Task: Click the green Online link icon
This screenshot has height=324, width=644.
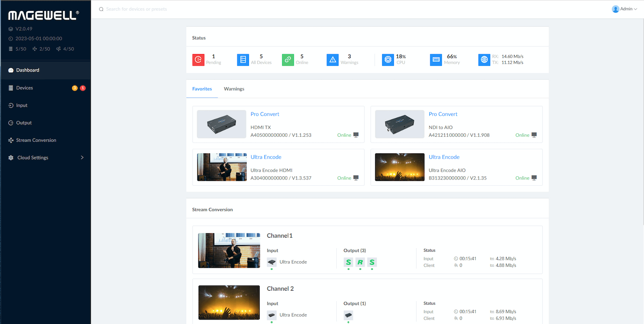Action: coord(288,60)
